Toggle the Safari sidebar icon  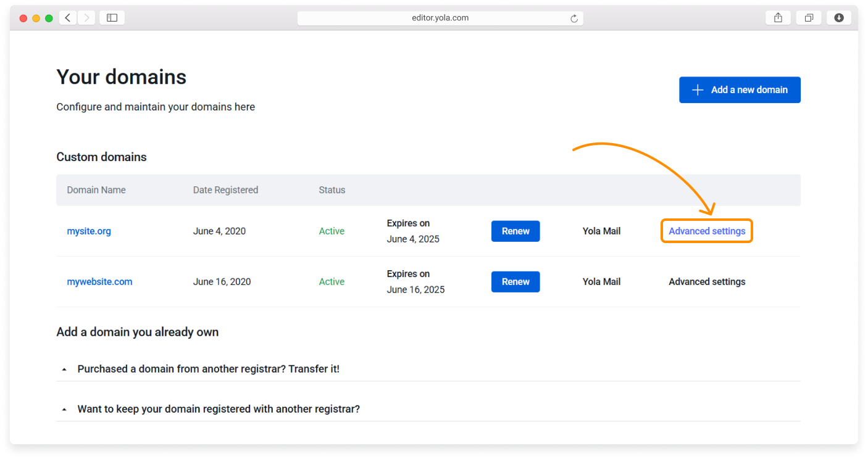point(112,18)
